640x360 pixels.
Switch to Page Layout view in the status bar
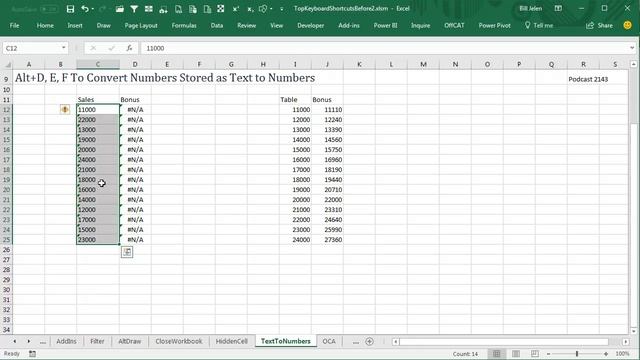coord(516,354)
